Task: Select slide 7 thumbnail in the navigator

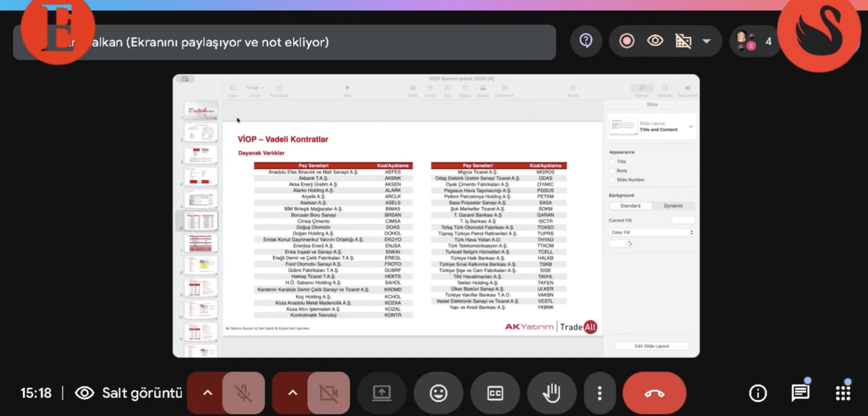Action: (x=201, y=243)
